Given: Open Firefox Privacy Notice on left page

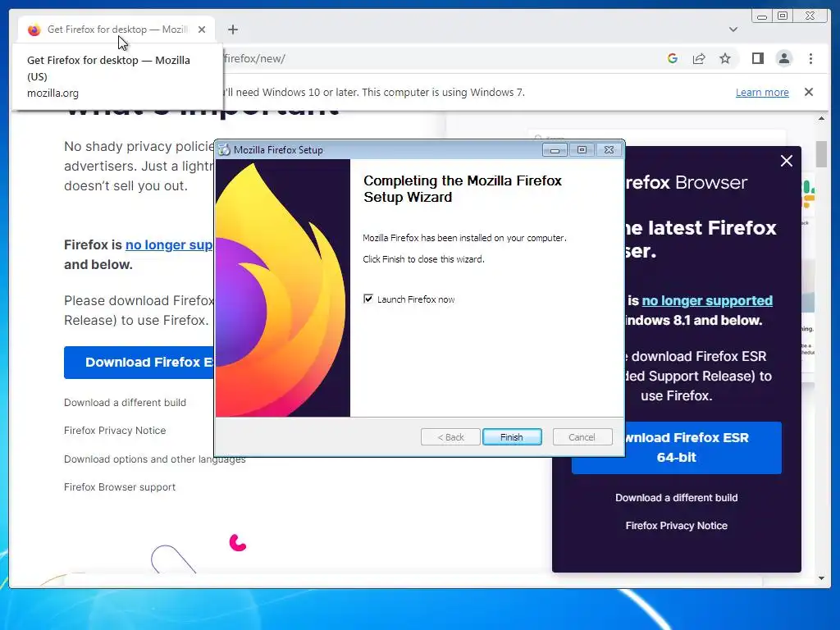Looking at the screenshot, I should click(x=115, y=430).
